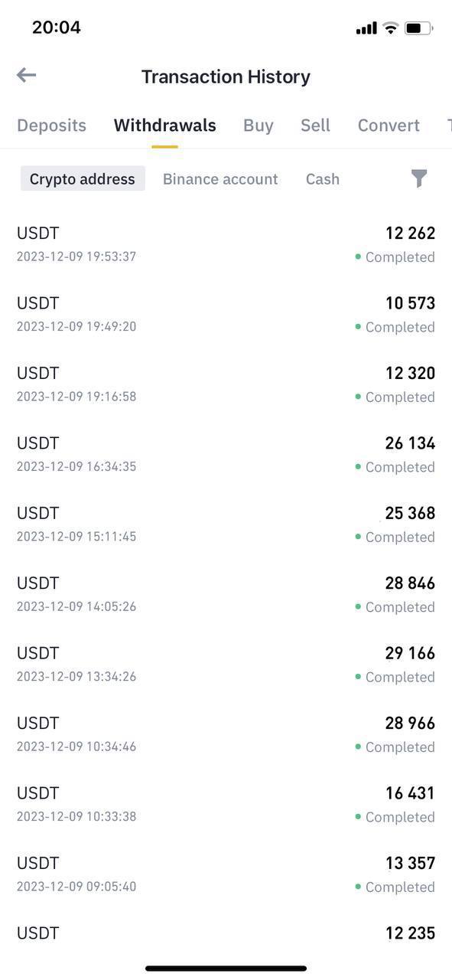View the 26 134 USDT withdrawal details

226,455
